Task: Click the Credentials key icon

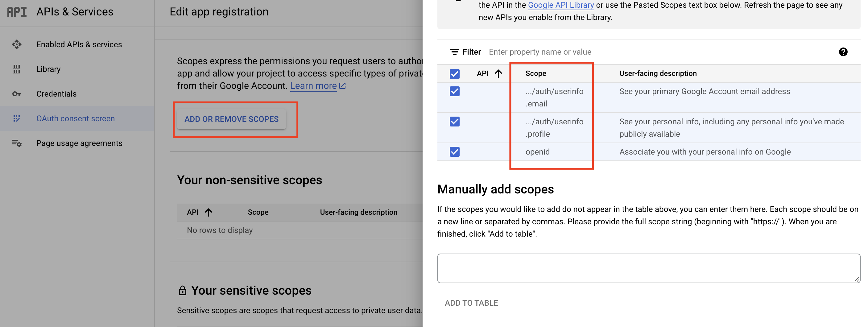Action: click(17, 94)
